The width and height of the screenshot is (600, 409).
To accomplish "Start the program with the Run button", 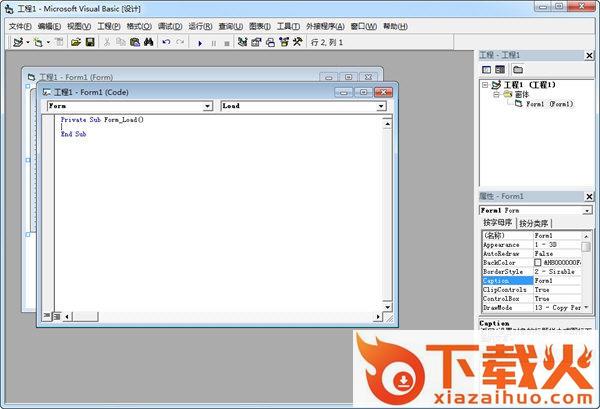I will click(200, 43).
